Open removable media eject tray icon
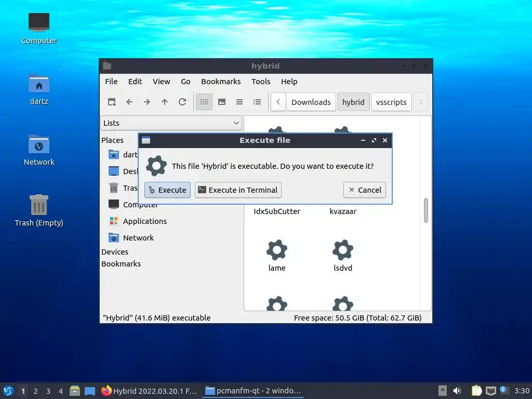This screenshot has height=399, width=532. (443, 391)
